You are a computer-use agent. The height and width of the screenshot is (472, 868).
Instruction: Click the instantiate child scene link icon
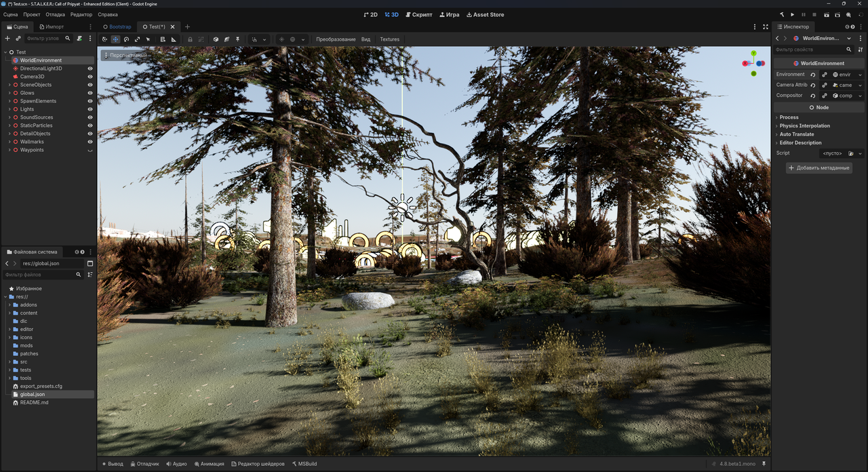point(18,39)
